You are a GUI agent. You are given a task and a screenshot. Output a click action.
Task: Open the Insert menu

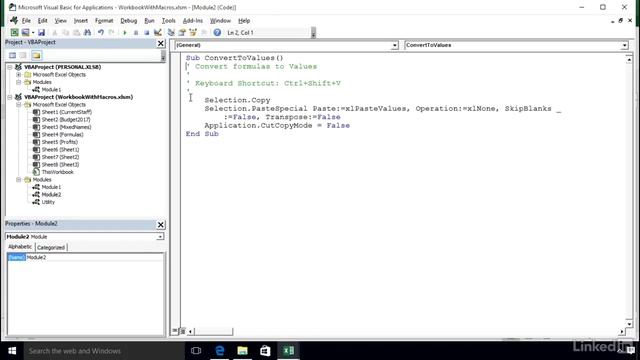(80, 20)
